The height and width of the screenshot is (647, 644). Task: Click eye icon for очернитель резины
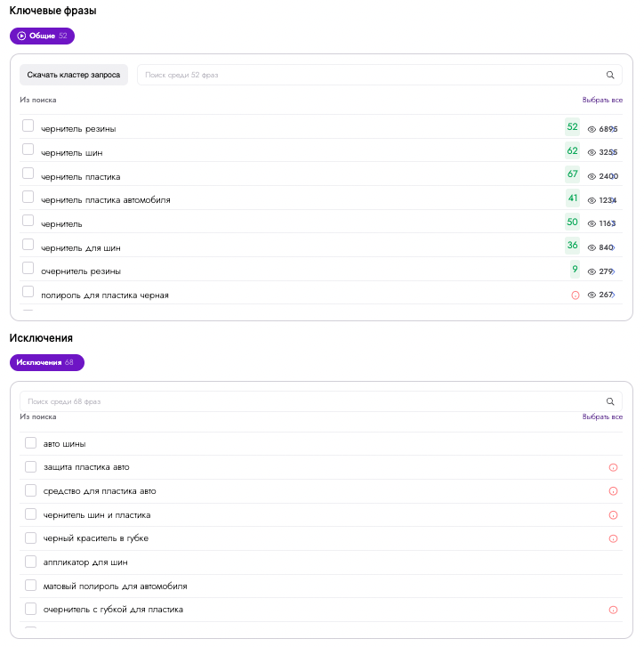[x=592, y=271]
